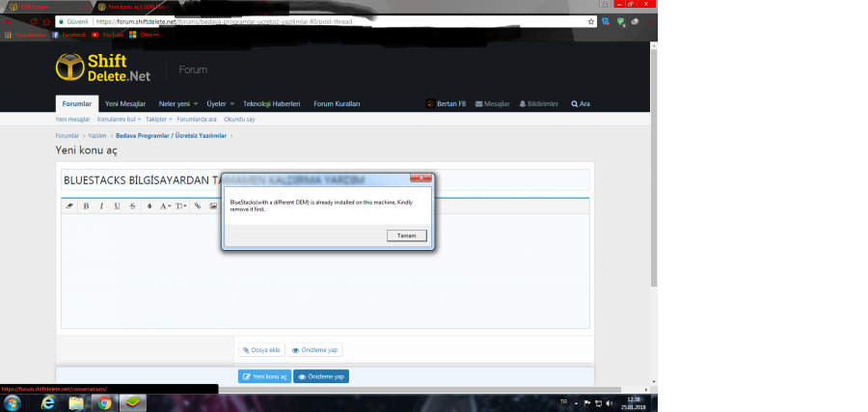Open the font size dropdown
Screen dimensions: 868x412
point(181,206)
